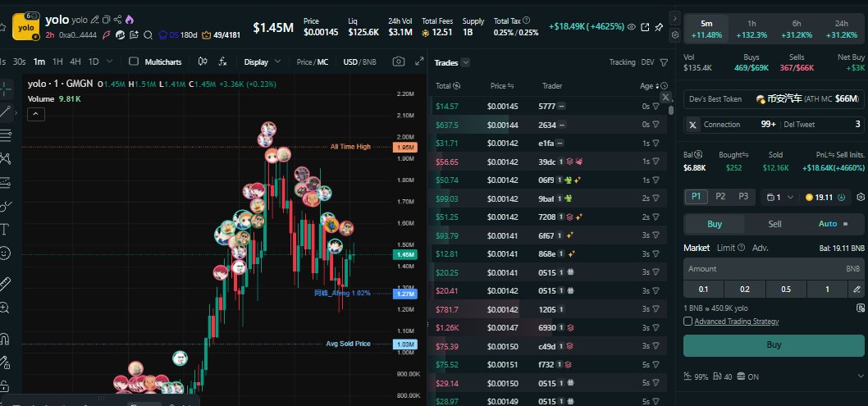Toggle PnL visibility eye icon
Viewport: 868px width, 406px height.
click(631, 26)
